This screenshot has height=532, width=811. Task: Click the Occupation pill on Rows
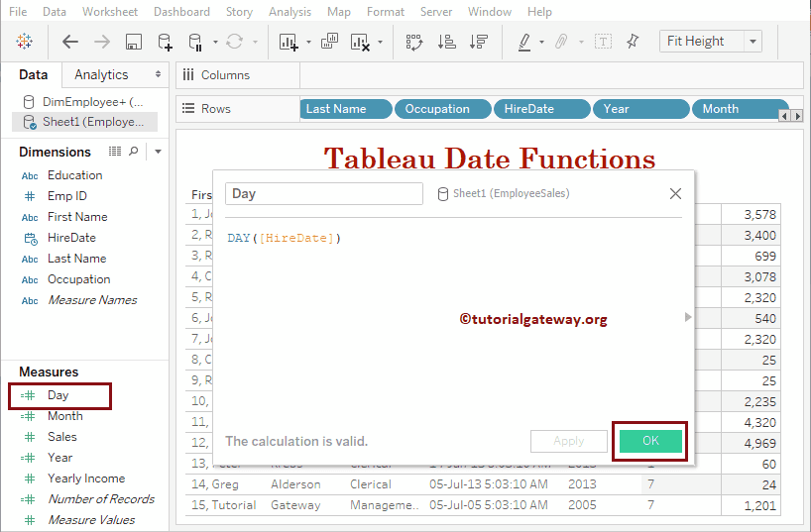coord(442,109)
